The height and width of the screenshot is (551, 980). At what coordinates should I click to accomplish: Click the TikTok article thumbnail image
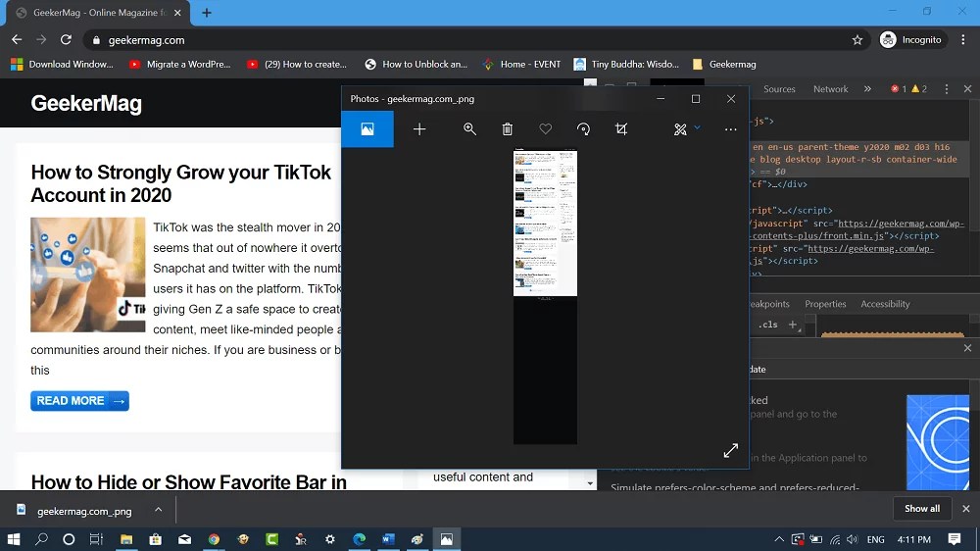tap(87, 275)
